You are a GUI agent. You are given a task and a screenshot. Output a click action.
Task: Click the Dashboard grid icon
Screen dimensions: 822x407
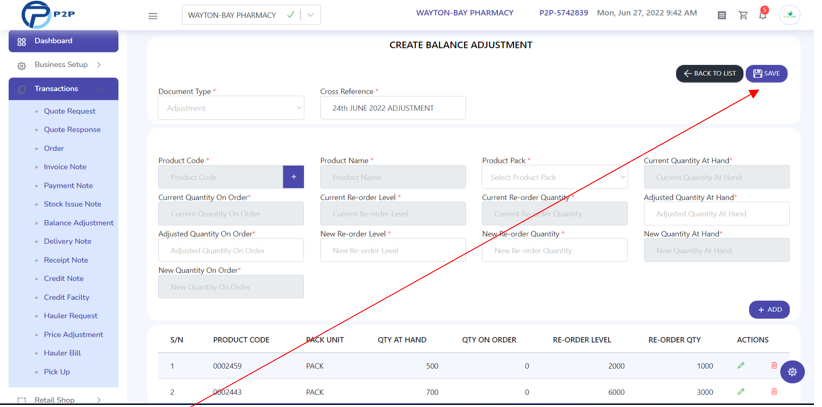(21, 41)
